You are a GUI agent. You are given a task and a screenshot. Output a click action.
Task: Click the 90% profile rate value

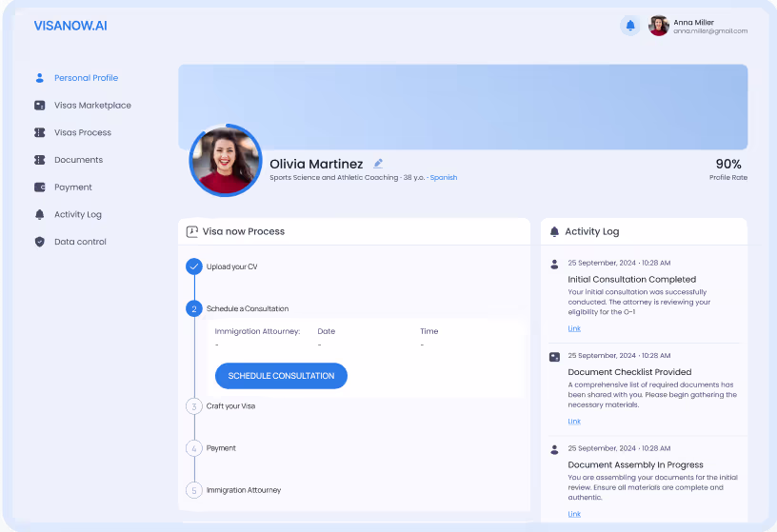coord(728,164)
